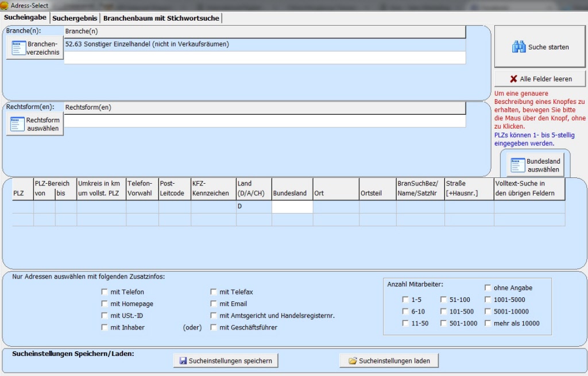The image size is (588, 376).
Task: Click the first-row PLZ-Bereich von cell
Action: pyautogui.click(x=45, y=207)
